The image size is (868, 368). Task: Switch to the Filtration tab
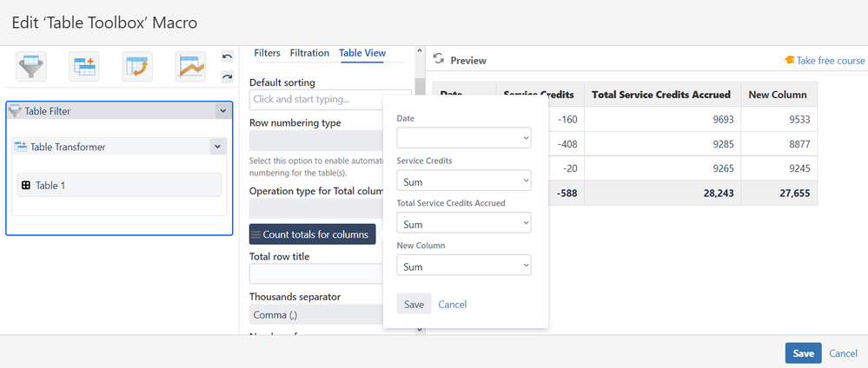click(309, 53)
